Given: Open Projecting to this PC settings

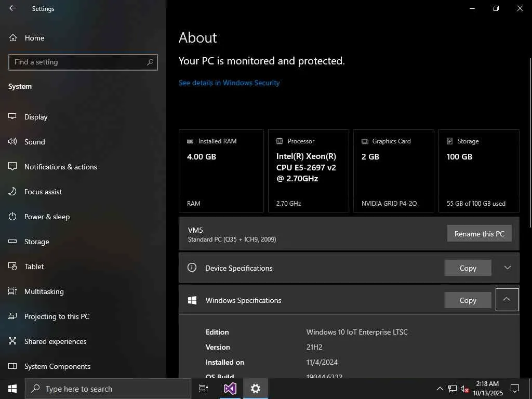Looking at the screenshot, I should pyautogui.click(x=83, y=316).
